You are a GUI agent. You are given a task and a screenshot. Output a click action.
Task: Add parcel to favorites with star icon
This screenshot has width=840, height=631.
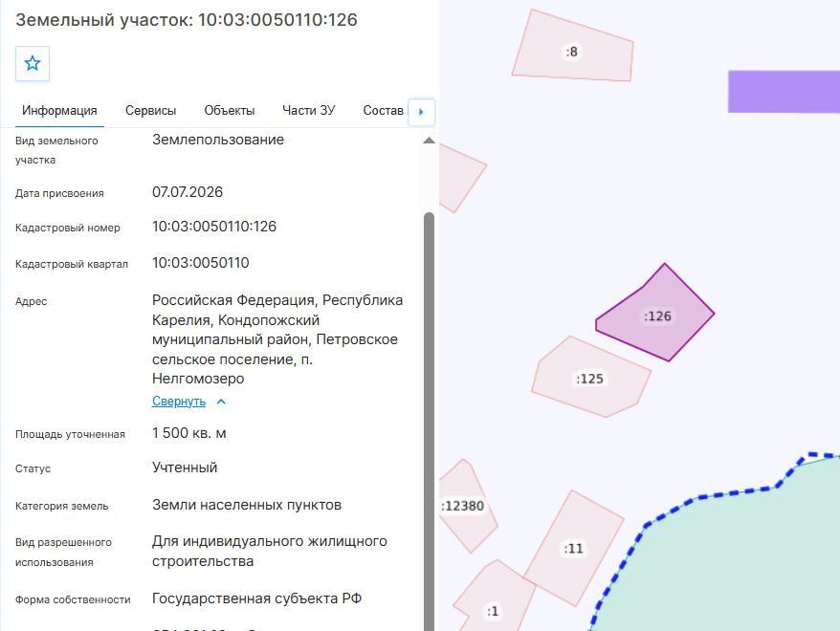(33, 64)
